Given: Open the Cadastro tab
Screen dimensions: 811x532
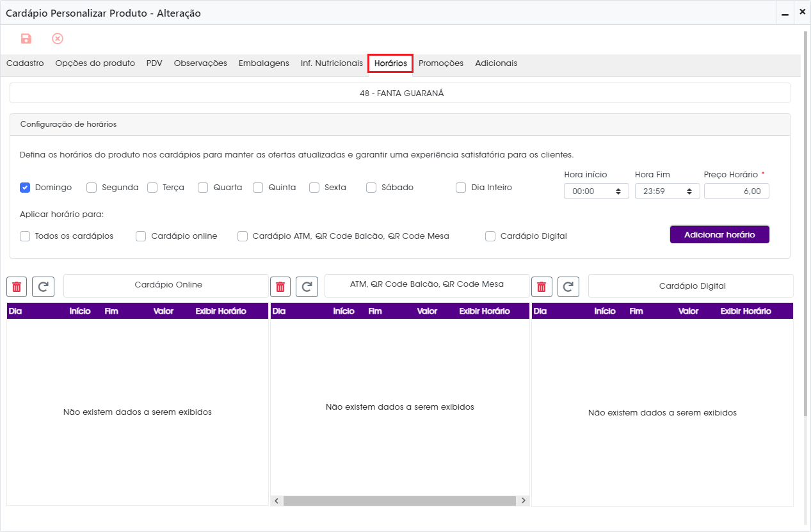Looking at the screenshot, I should tap(25, 63).
